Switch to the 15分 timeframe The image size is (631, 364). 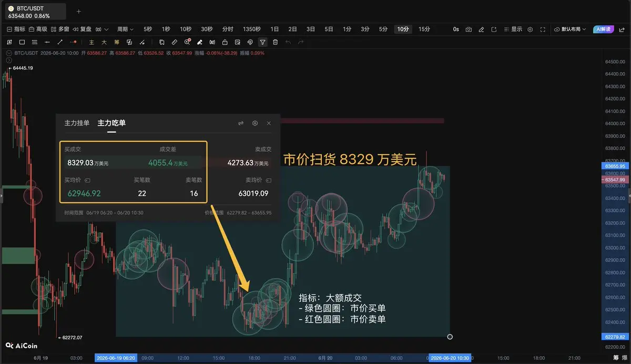(424, 29)
